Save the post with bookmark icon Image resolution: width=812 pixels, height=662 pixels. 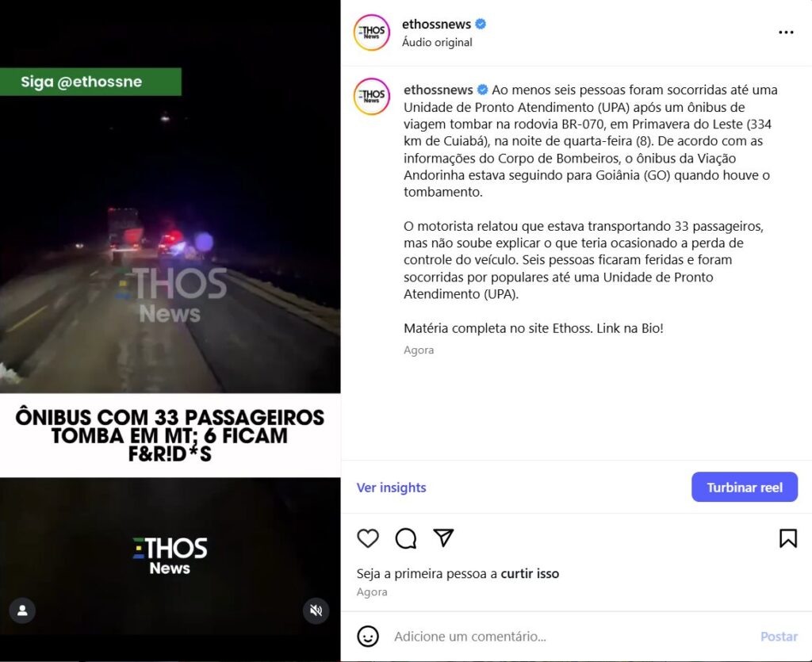[787, 538]
